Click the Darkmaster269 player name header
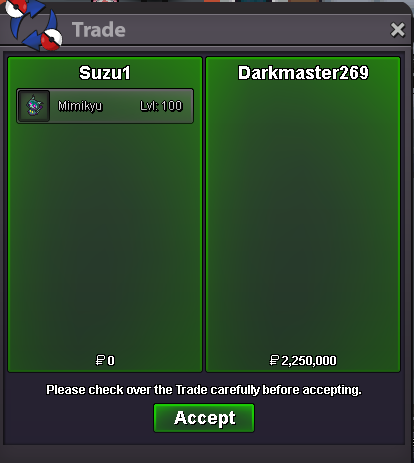The image size is (414, 463). (303, 73)
